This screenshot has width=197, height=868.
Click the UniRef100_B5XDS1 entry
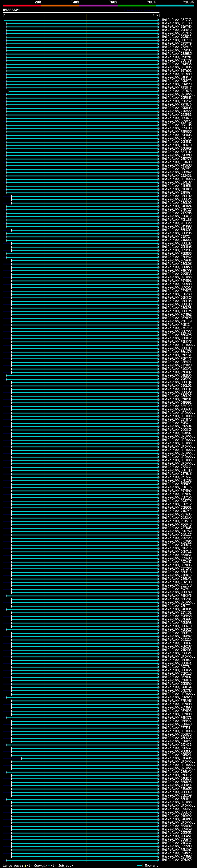(x=177, y=555)
